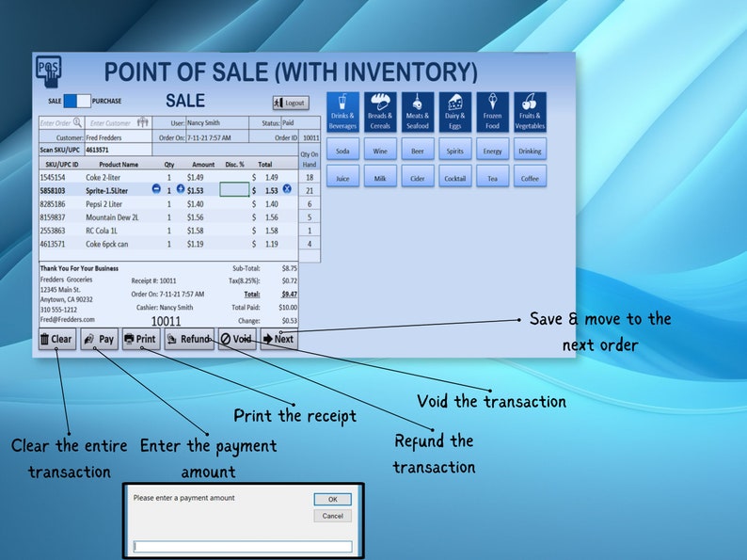747x560 pixels.
Task: Select the Coke 6pck can row
Action: point(168,244)
